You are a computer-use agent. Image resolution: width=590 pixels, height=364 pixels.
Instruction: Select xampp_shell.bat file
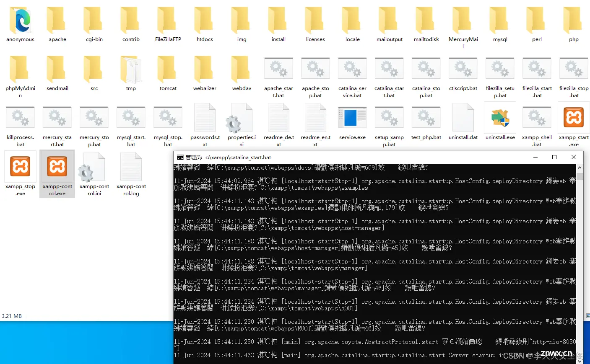tap(537, 126)
